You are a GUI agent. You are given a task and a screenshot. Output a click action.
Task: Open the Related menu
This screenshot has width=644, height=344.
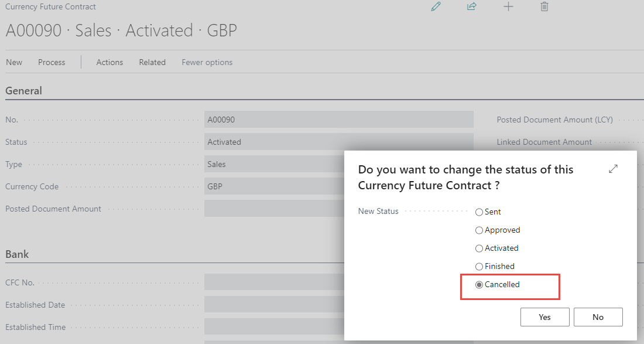152,62
